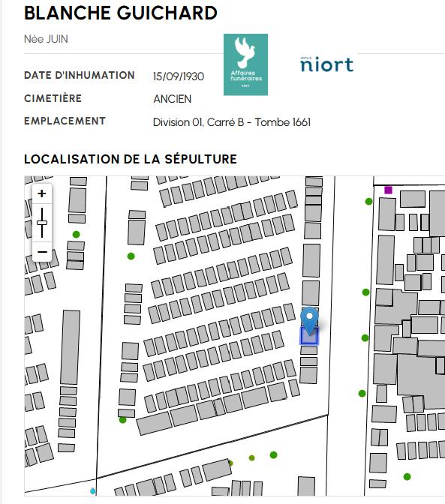Screen dimensions: 445x504
Task: Click the Localisation de la sépulture heading
Action: click(x=131, y=159)
